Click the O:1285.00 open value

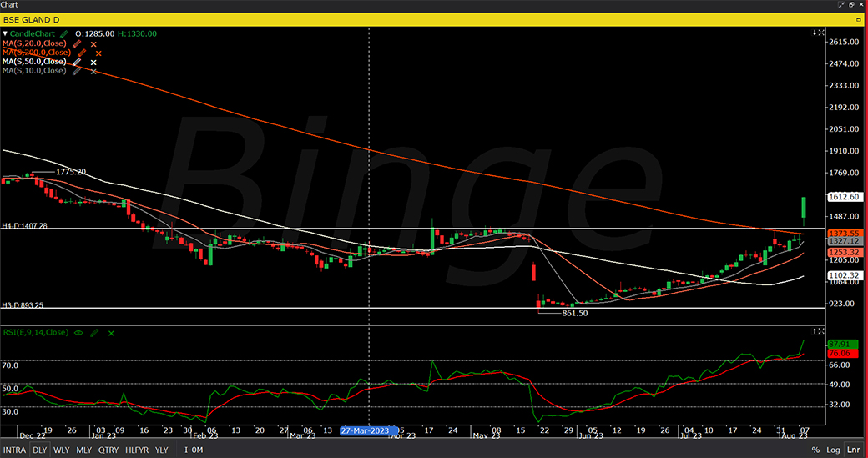pos(94,33)
